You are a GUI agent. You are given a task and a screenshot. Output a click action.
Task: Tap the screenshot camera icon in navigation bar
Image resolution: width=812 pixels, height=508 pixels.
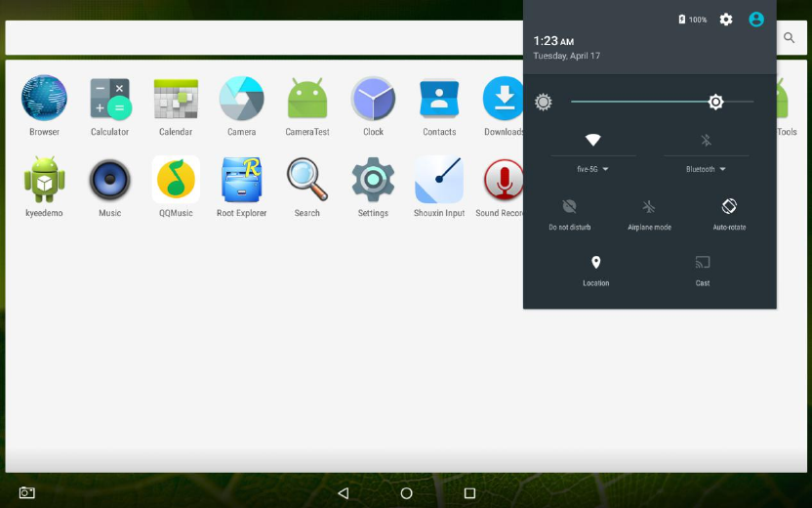click(x=27, y=492)
